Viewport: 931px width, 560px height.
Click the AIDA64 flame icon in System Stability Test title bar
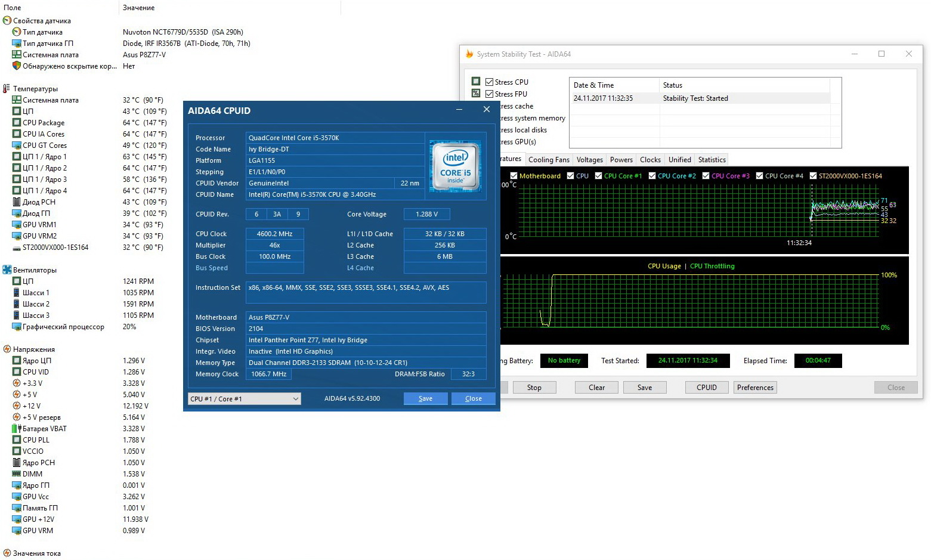point(469,54)
